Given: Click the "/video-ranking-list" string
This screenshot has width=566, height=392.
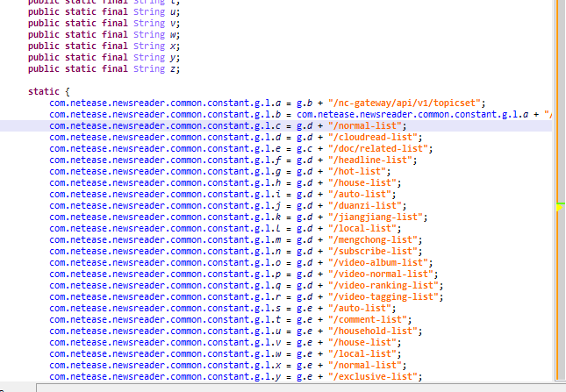Looking at the screenshot, I should point(383,286).
